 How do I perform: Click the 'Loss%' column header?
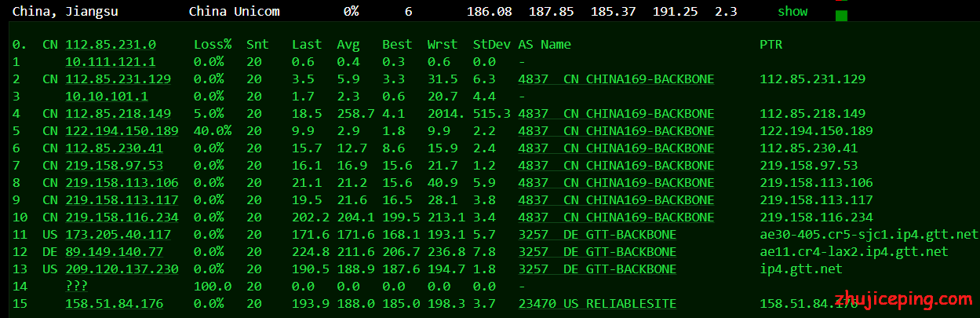213,45
